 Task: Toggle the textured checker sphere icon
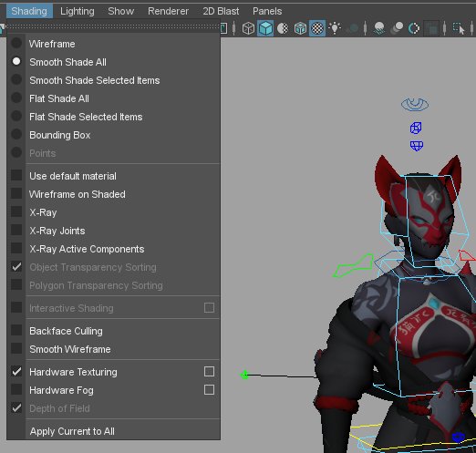tap(317, 28)
